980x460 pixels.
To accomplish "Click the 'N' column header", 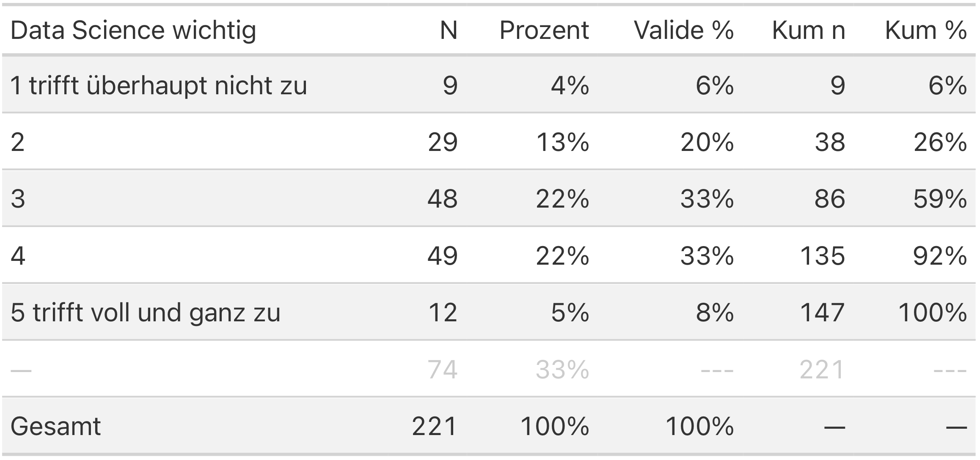I will tap(449, 30).
